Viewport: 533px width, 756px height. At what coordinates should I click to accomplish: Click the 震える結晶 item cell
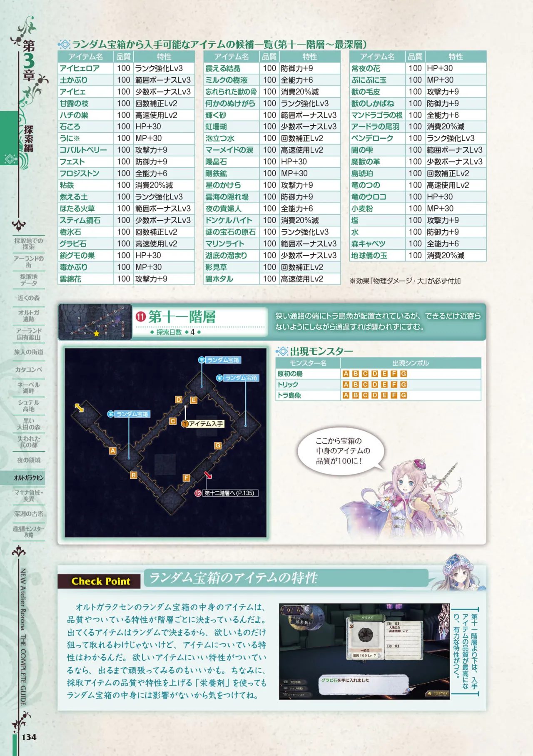point(232,68)
